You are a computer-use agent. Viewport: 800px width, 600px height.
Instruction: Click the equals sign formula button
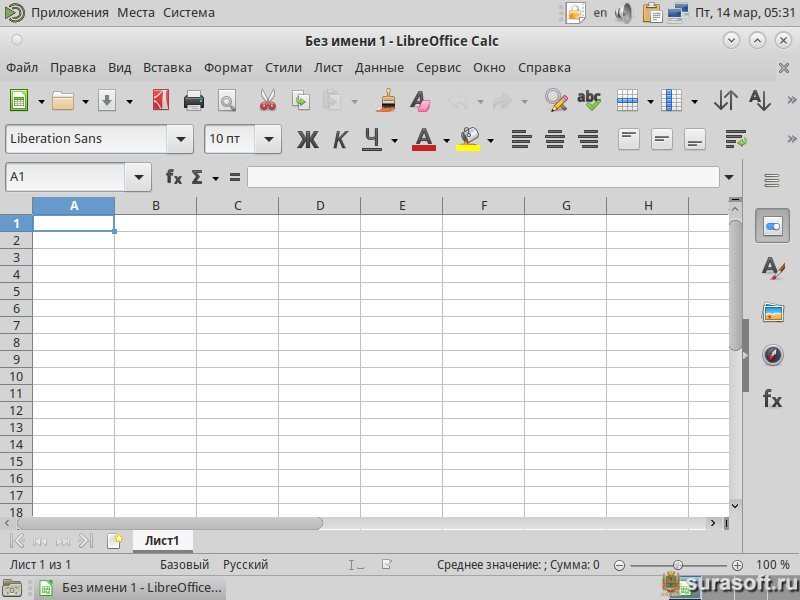tap(235, 177)
